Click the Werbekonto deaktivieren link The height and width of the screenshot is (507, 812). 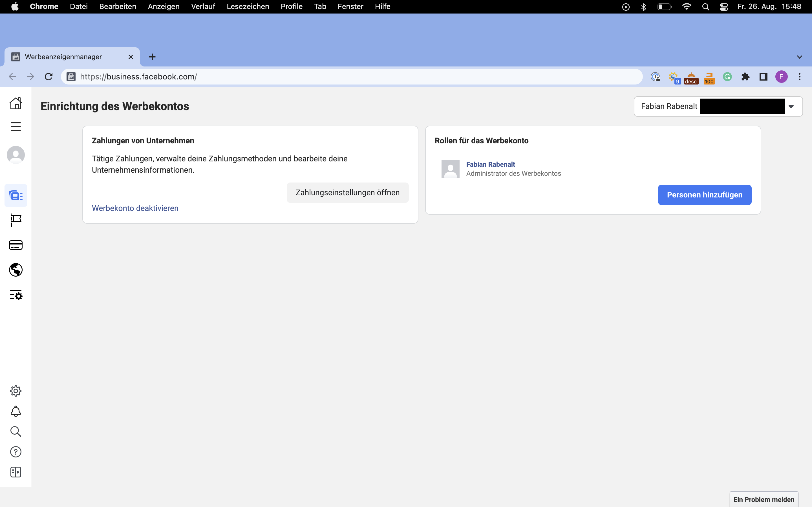[x=135, y=208]
